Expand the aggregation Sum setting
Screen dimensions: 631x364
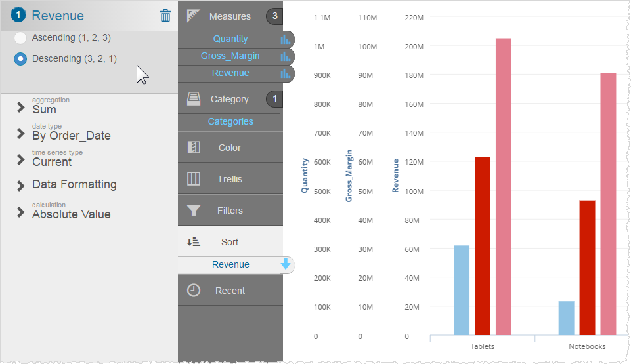[21, 109]
